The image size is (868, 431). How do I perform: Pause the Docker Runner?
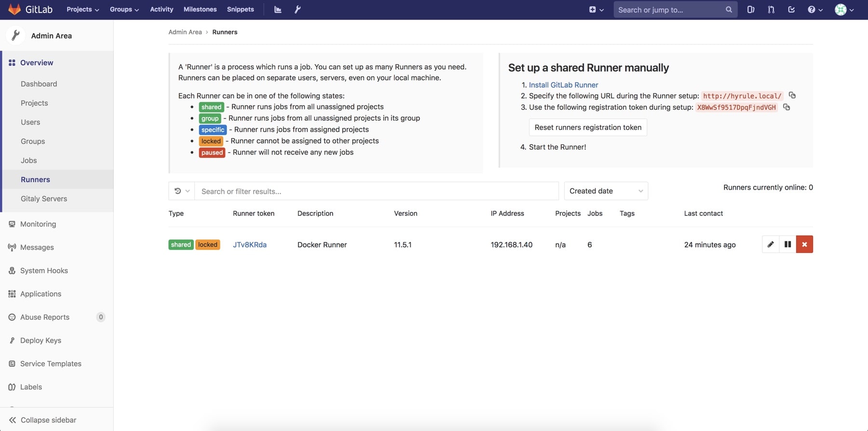point(787,244)
